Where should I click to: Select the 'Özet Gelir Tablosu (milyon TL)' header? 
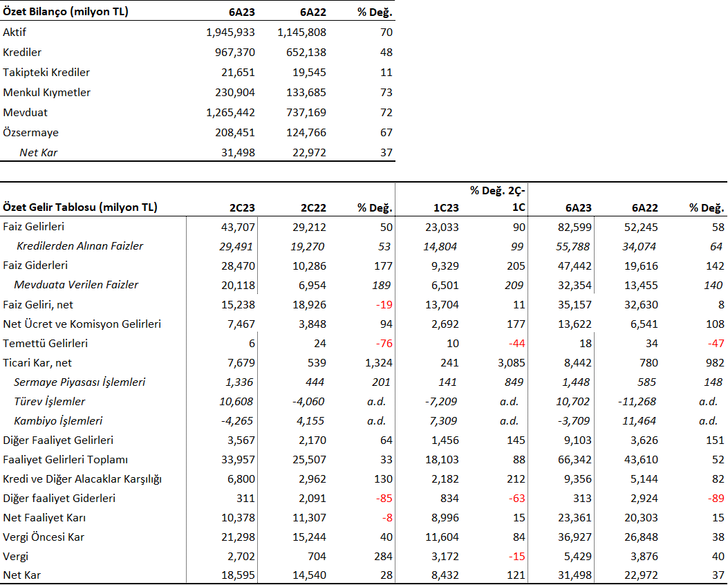80,207
